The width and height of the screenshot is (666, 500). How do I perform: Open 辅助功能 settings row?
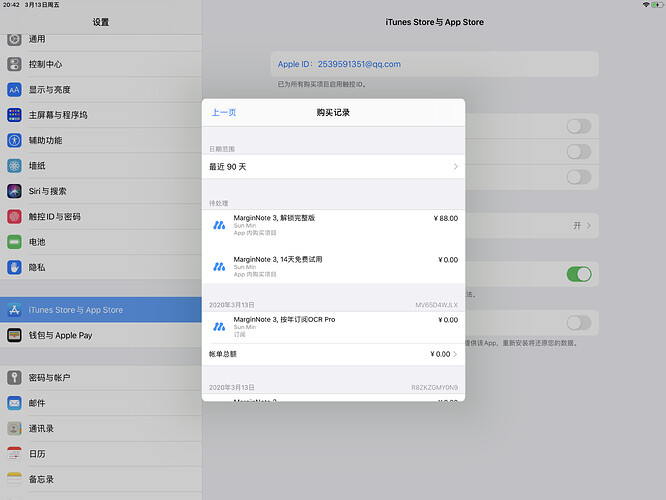pos(101,140)
